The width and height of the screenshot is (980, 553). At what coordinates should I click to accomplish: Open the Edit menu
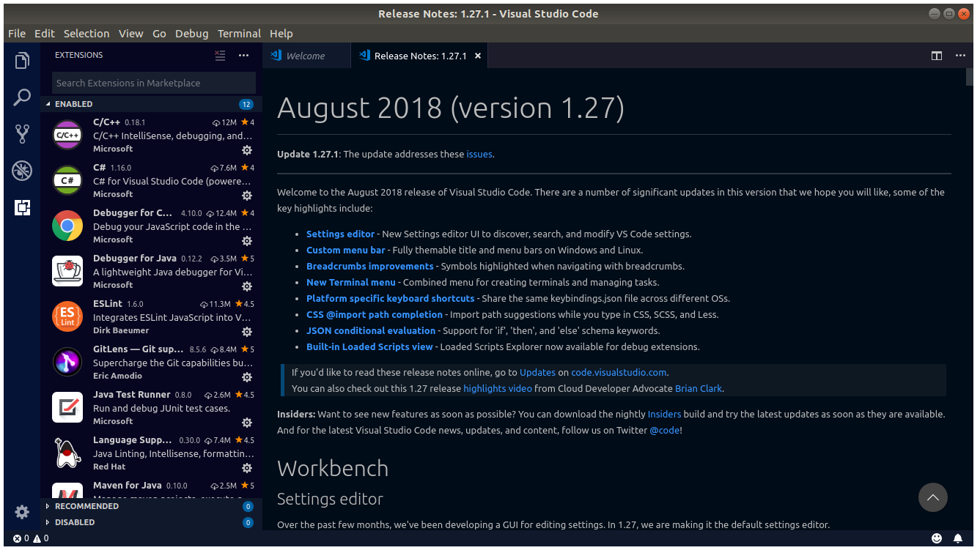(45, 34)
